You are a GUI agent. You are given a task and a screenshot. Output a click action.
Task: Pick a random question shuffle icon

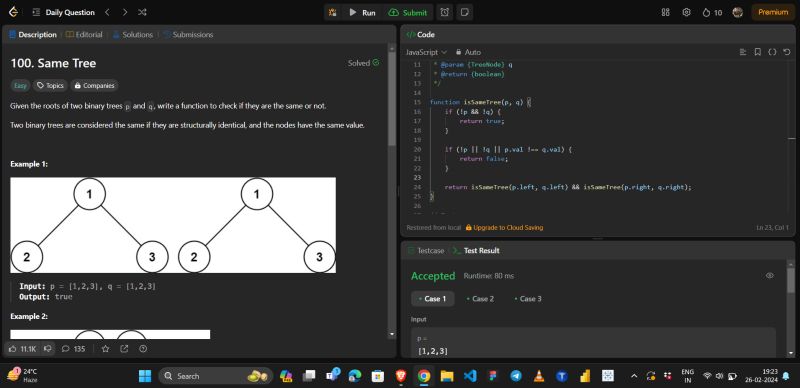click(x=142, y=12)
